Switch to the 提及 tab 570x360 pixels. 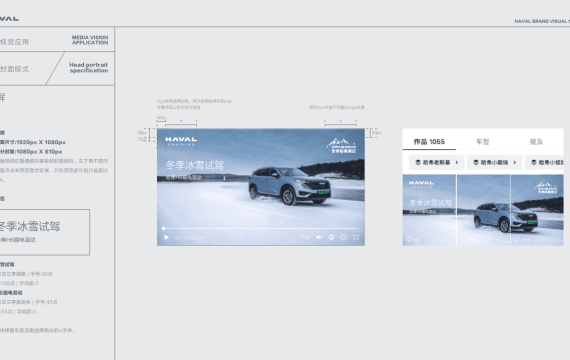[536, 141]
